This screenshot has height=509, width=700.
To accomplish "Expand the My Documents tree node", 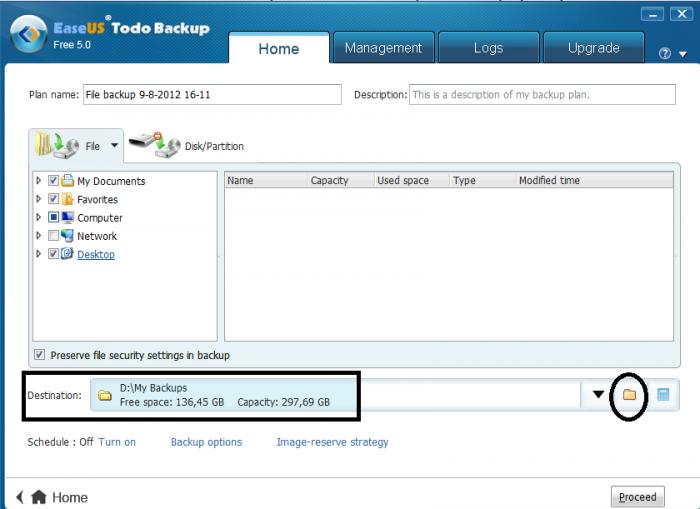I will 39,180.
